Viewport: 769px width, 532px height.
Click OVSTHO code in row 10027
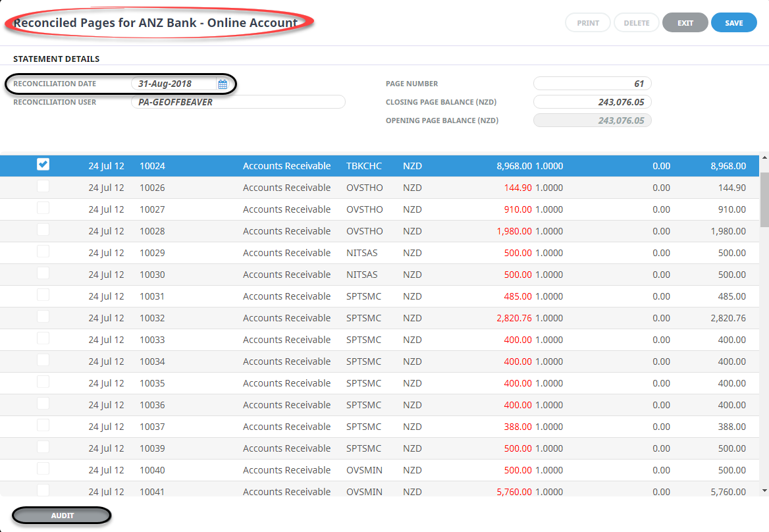click(364, 209)
